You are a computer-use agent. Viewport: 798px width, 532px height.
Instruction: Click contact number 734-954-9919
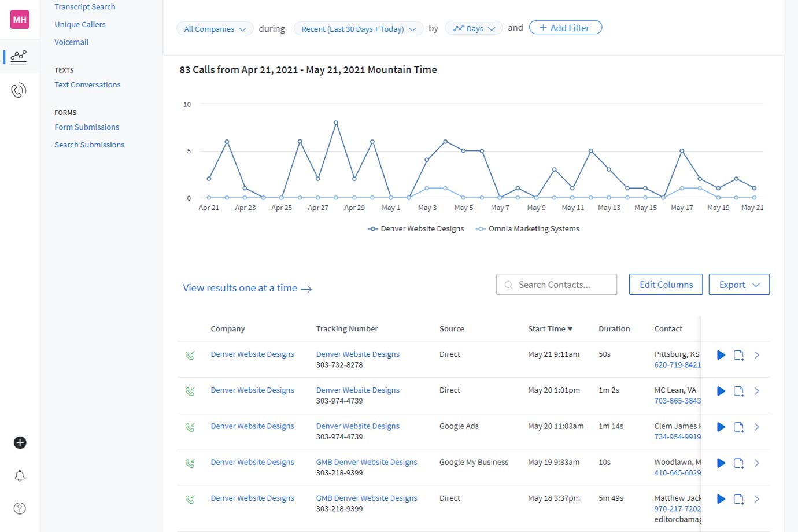tap(677, 437)
